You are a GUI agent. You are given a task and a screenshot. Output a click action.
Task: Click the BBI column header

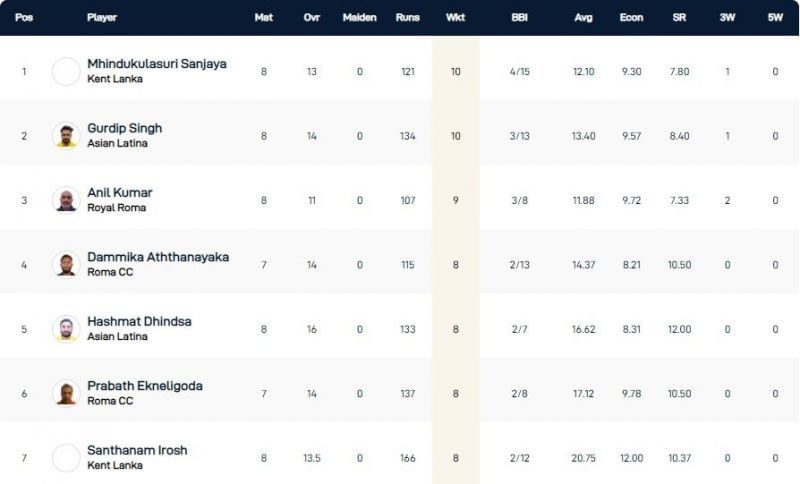coord(519,18)
